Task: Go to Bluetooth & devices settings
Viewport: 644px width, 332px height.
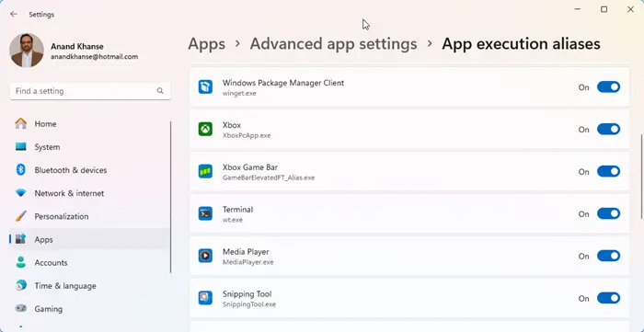Action: (89, 170)
